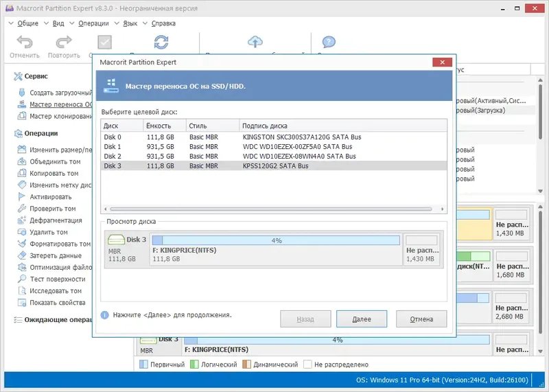Click Тест поверхности in operations list

point(58,279)
